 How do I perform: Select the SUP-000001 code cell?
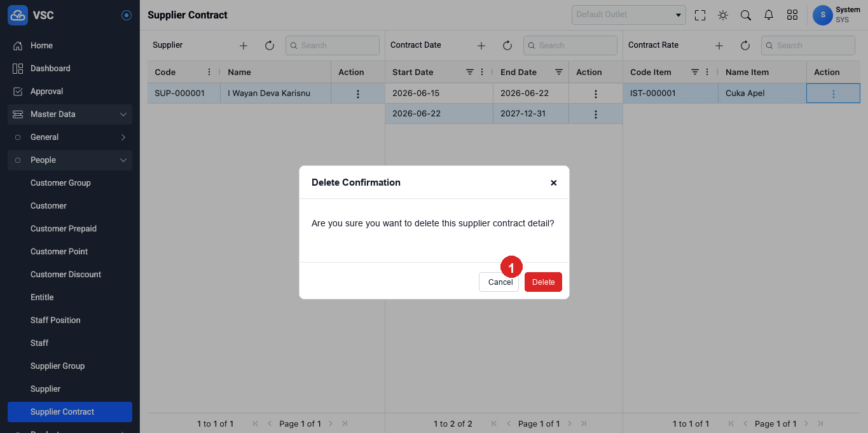click(x=184, y=93)
